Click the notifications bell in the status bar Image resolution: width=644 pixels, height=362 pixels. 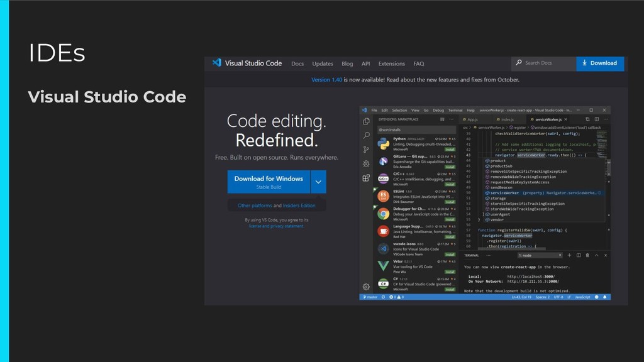[x=604, y=297]
